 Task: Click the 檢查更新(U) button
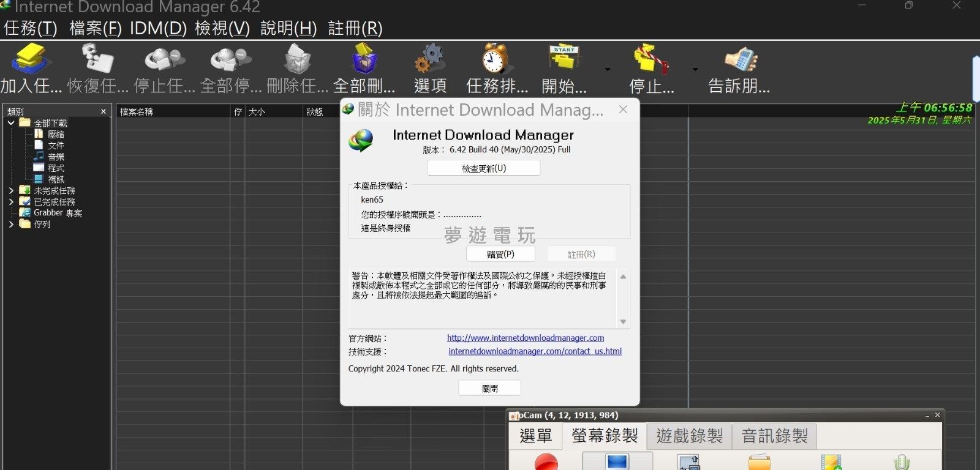tap(483, 168)
